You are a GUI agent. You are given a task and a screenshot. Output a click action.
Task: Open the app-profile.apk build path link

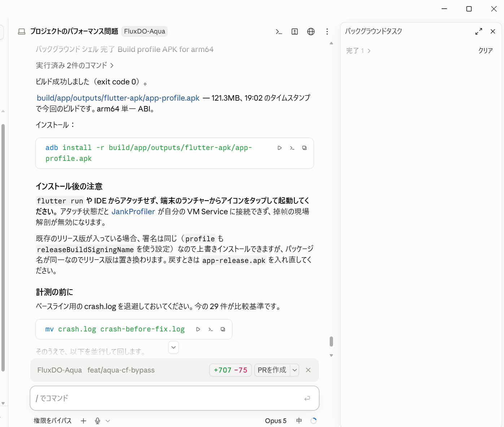[x=118, y=98]
